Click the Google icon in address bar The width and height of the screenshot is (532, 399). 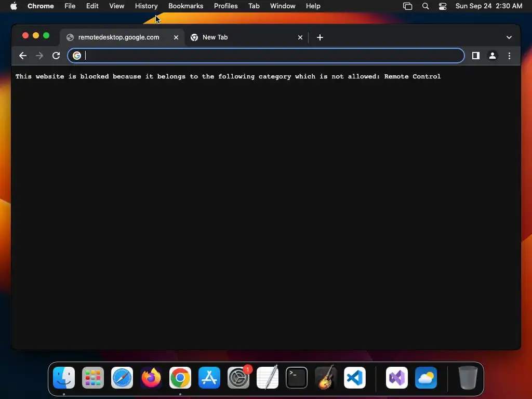[x=77, y=56]
